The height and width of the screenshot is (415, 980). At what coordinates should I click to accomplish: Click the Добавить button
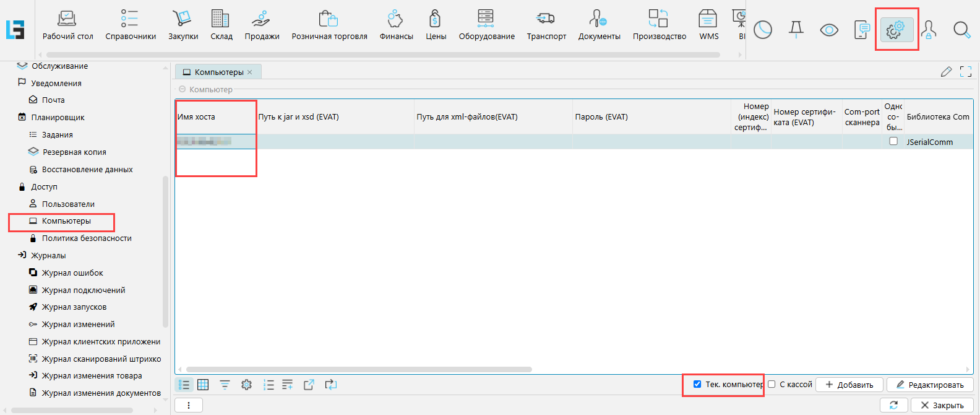(849, 385)
